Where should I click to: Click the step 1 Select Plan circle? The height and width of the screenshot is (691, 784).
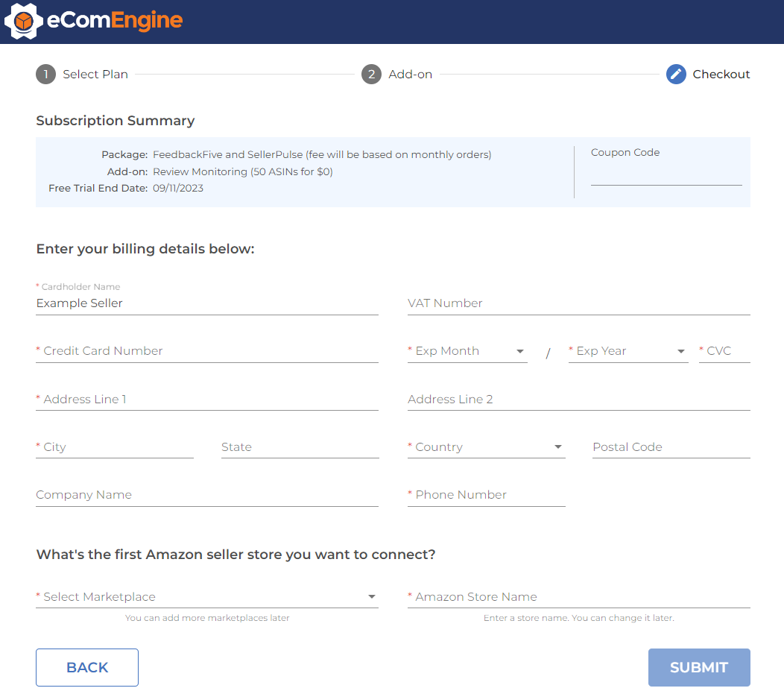(45, 75)
